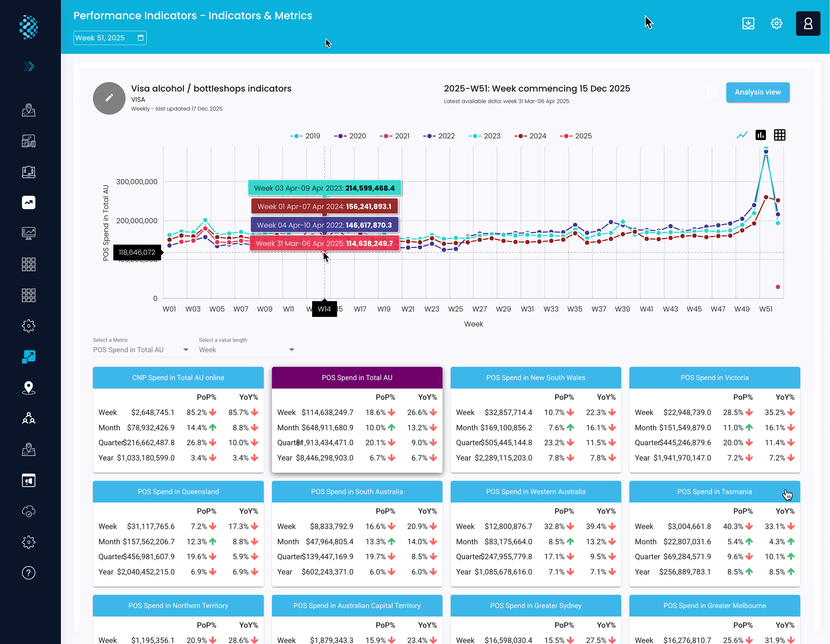Expand sidebar with double chevron icon
This screenshot has height=644, width=830.
pos(29,66)
